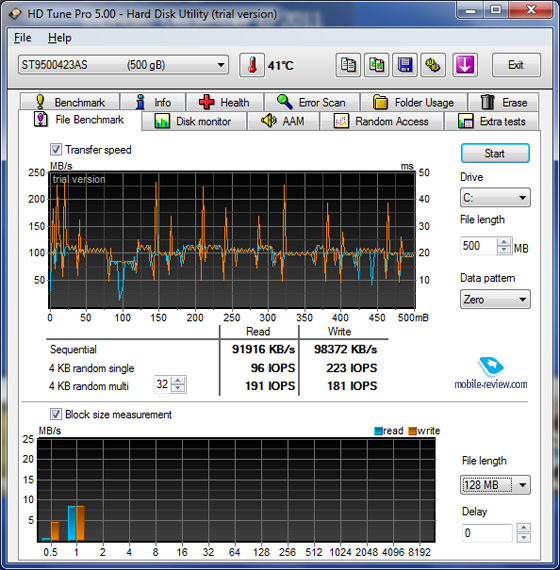
Task: Open the Drive C: dropdown
Action: (495, 198)
